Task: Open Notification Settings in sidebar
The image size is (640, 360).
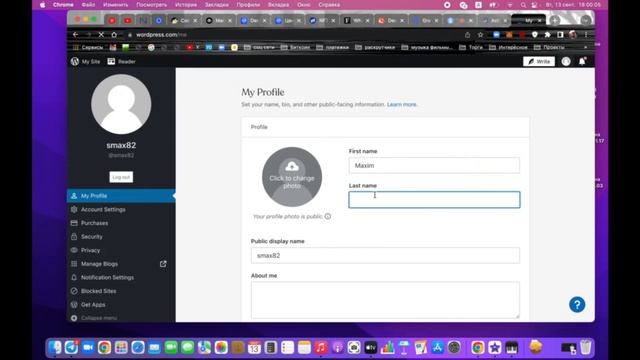Action: click(121, 278)
